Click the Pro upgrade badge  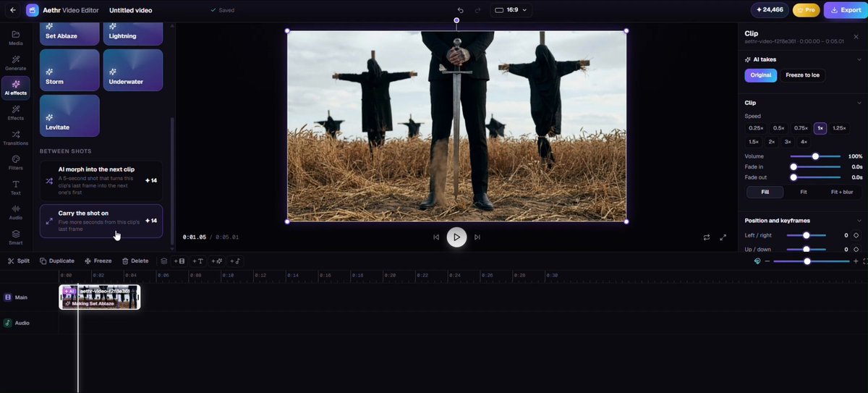pos(806,10)
